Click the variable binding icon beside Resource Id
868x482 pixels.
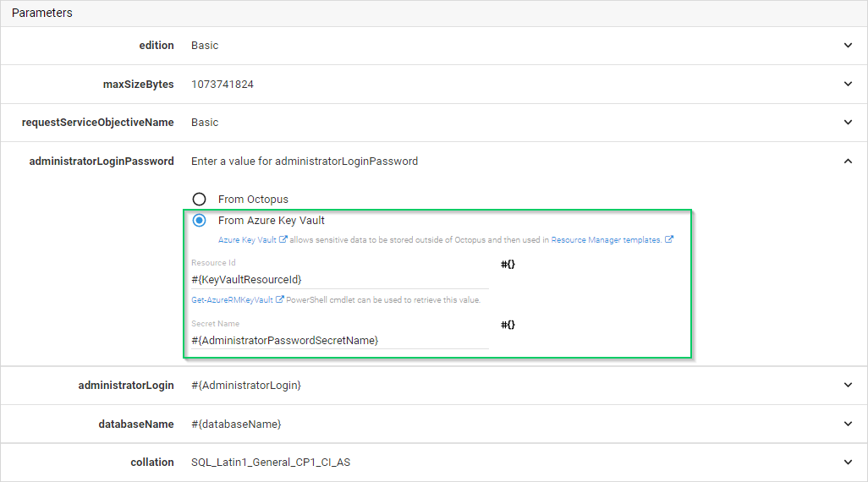click(x=508, y=265)
